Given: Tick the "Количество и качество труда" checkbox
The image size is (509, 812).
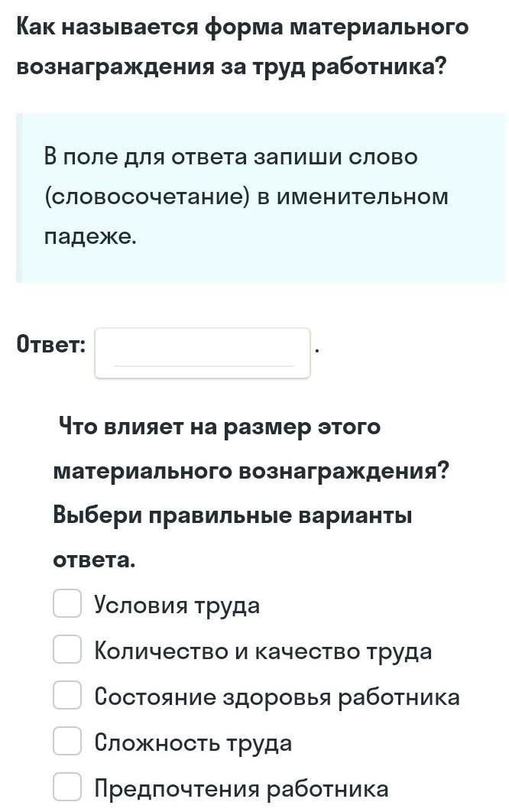Looking at the screenshot, I should 67,649.
